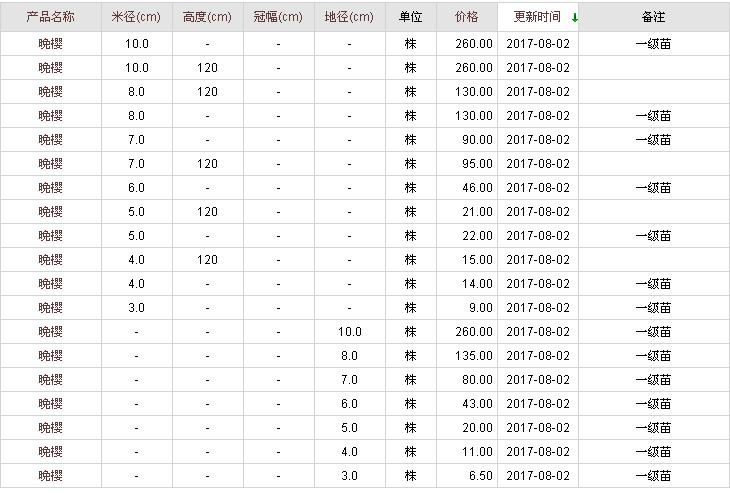Select the date cell in the 15.00 price row
Screen dimensions: 730x493
tap(537, 260)
